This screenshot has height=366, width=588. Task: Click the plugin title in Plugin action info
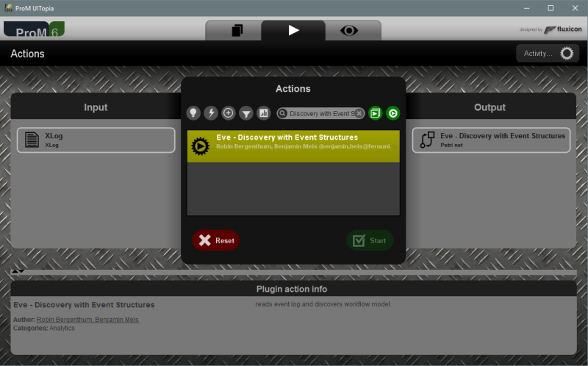tap(84, 305)
